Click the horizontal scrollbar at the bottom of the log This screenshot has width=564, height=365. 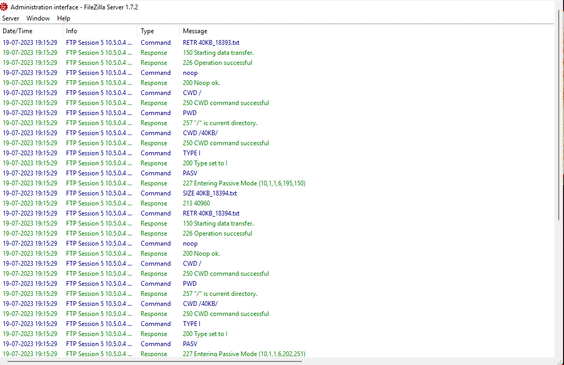pyautogui.click(x=154, y=361)
